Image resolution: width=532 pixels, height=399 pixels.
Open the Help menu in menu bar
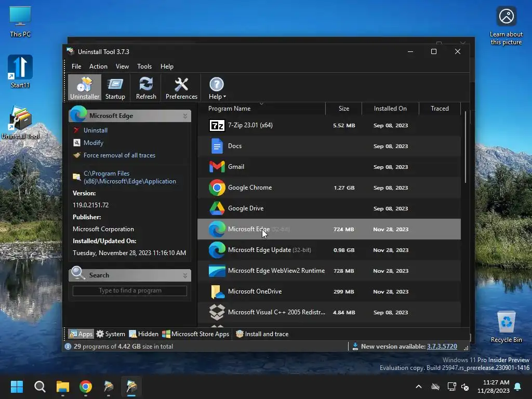167,66
